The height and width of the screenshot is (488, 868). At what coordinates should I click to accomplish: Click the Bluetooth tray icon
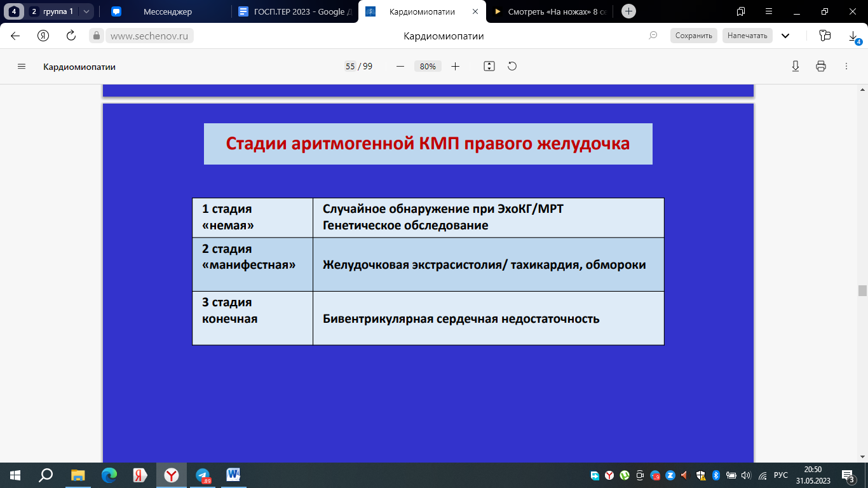coord(715,475)
